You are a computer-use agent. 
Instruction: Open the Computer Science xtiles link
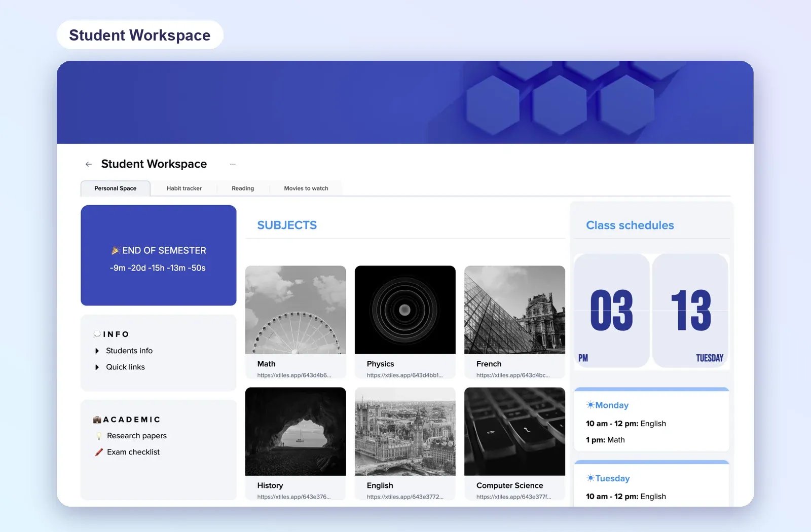513,497
